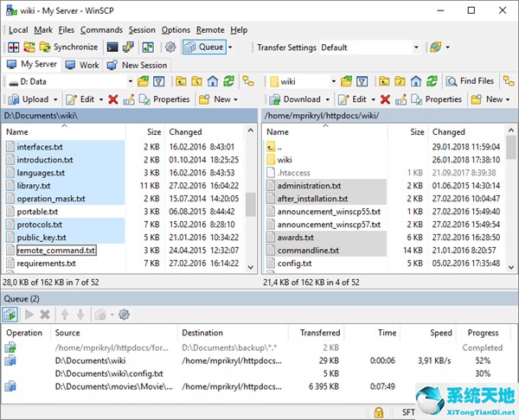Click the remote panel filter icon
Screen dimensions: 519x420
point(362,81)
